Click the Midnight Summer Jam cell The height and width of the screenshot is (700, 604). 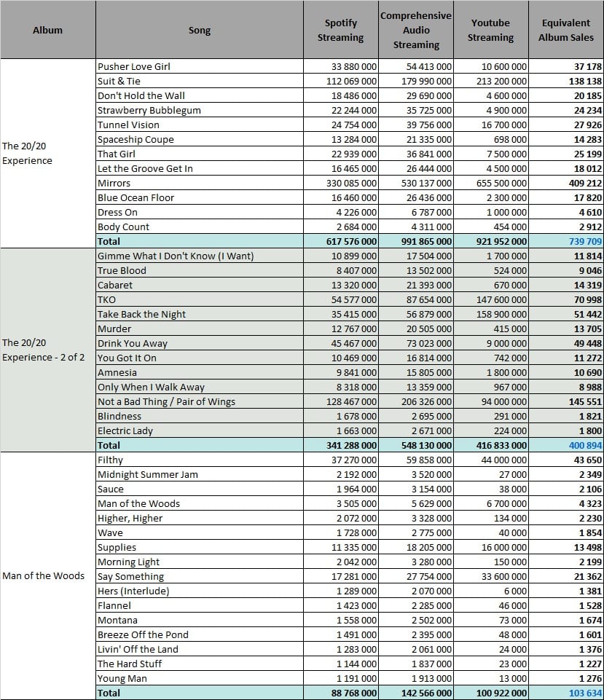click(200, 474)
